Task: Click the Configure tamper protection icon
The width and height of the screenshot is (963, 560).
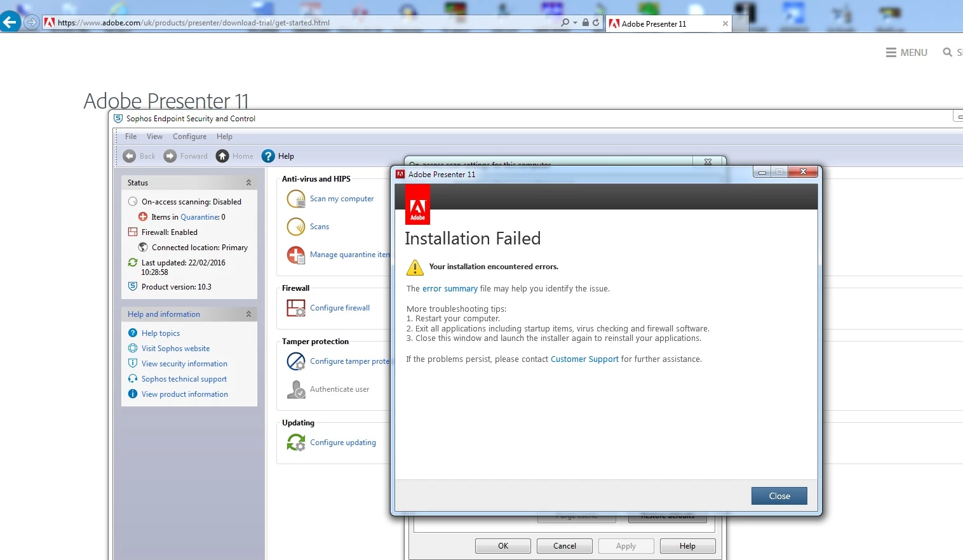Action: tap(296, 361)
